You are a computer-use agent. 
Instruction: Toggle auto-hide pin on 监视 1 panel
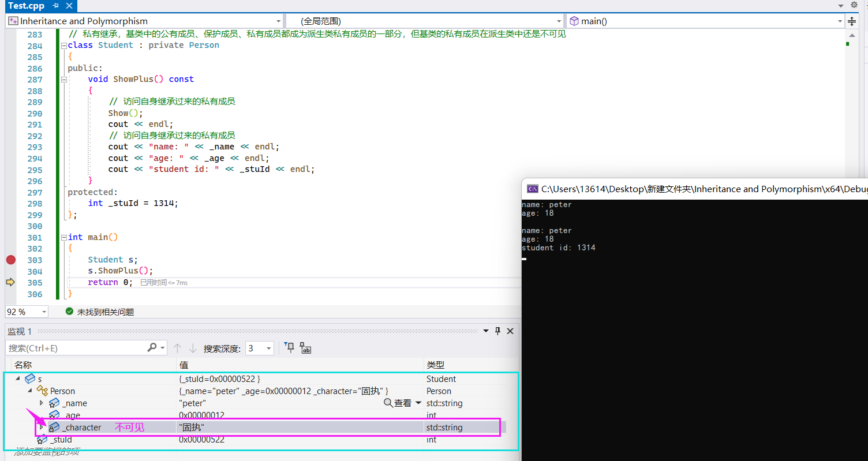(498, 331)
